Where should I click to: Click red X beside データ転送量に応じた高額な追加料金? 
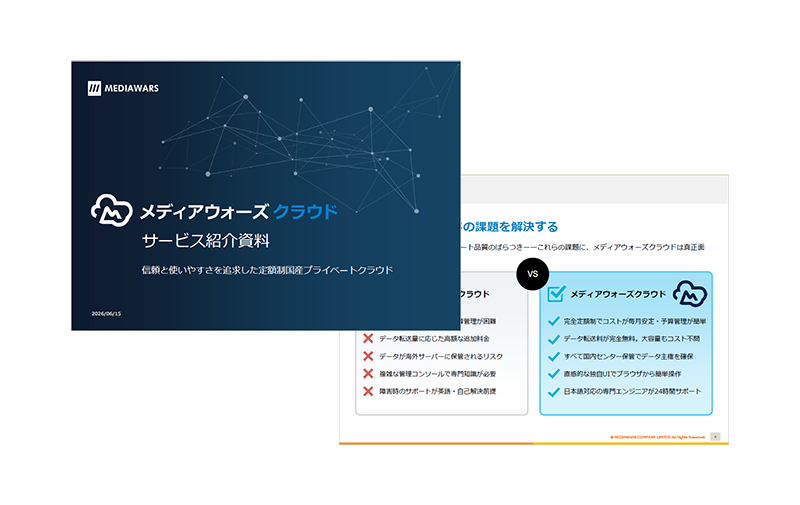tap(368, 338)
